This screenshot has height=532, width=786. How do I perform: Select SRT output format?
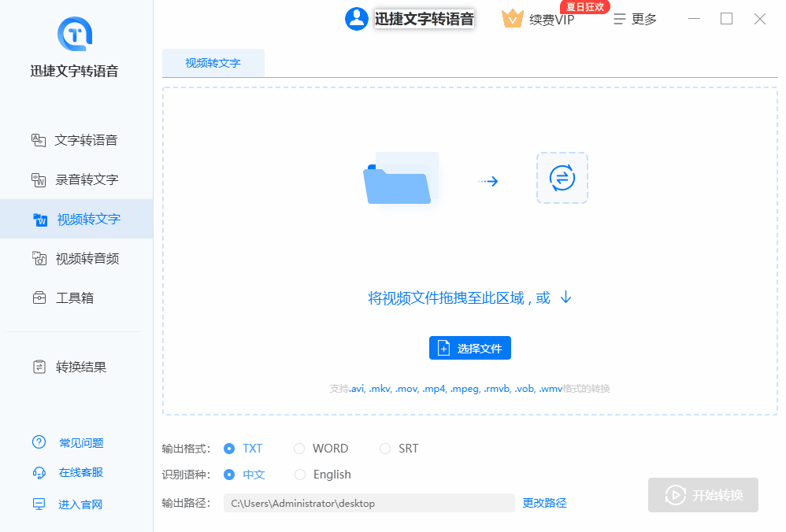(x=399, y=449)
